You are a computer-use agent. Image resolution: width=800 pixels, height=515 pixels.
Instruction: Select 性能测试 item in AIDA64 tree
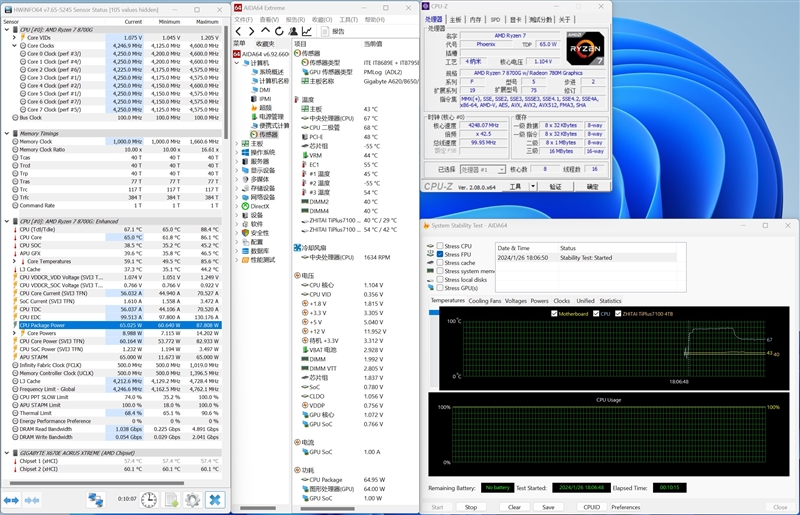coord(258,260)
